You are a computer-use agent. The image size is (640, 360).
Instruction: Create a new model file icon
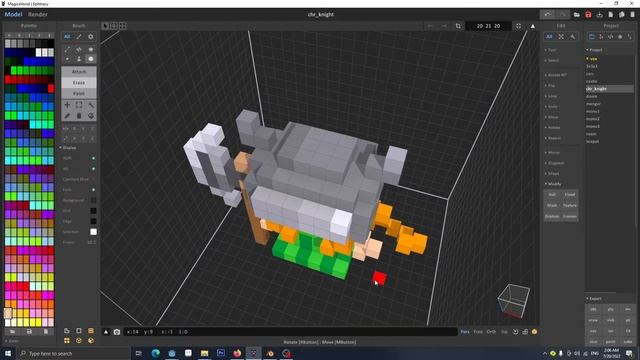pos(611,15)
